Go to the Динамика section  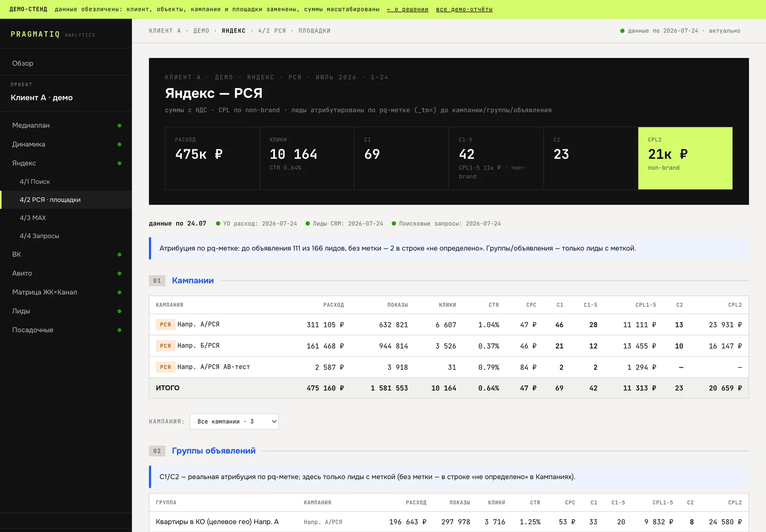pos(66,144)
